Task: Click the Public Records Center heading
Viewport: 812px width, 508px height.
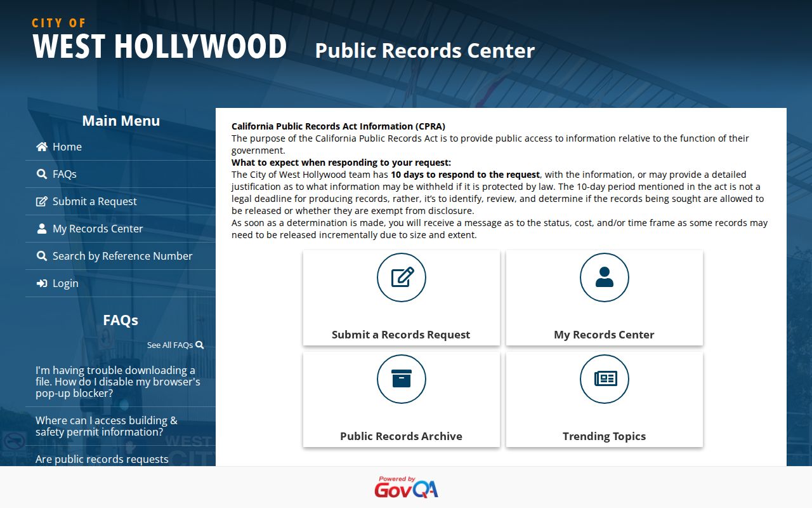Action: pos(425,51)
